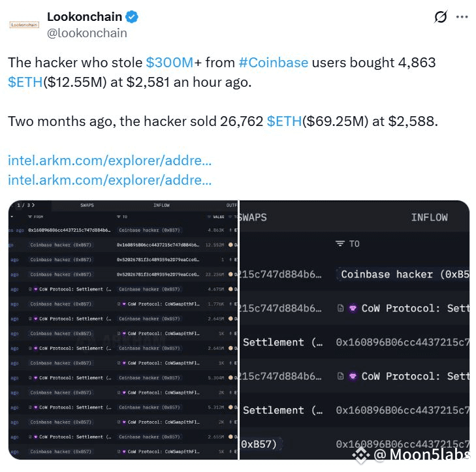Click the $300M cashtag link
This screenshot has height=472, width=476.
click(x=169, y=63)
